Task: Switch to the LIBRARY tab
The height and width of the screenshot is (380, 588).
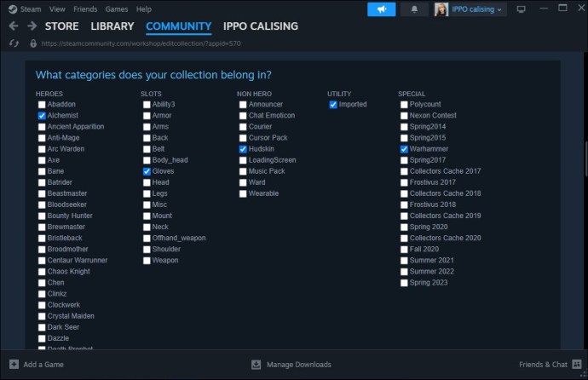Action: point(112,26)
